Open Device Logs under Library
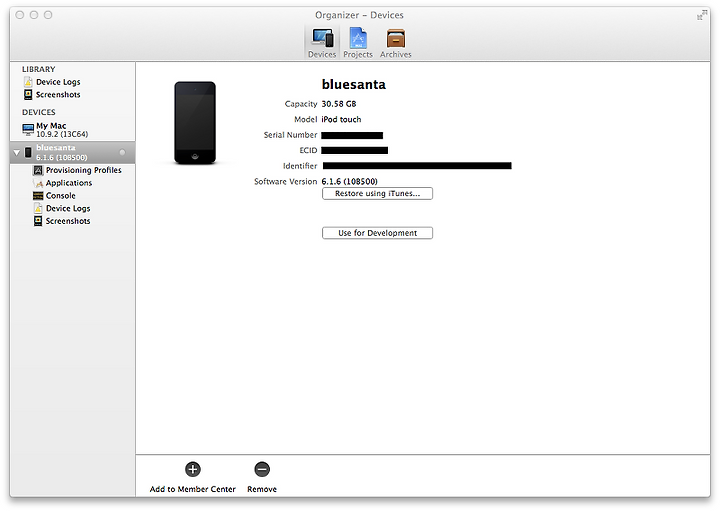The height and width of the screenshot is (511, 720). click(58, 82)
